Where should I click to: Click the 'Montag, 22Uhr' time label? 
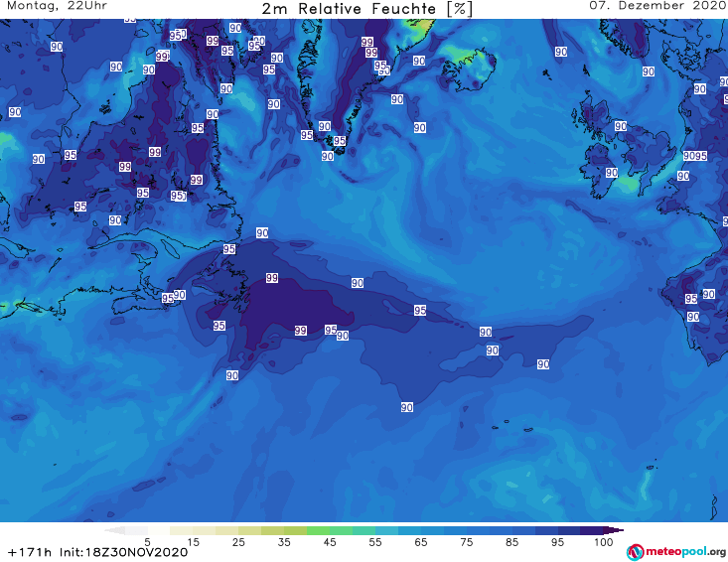click(57, 6)
